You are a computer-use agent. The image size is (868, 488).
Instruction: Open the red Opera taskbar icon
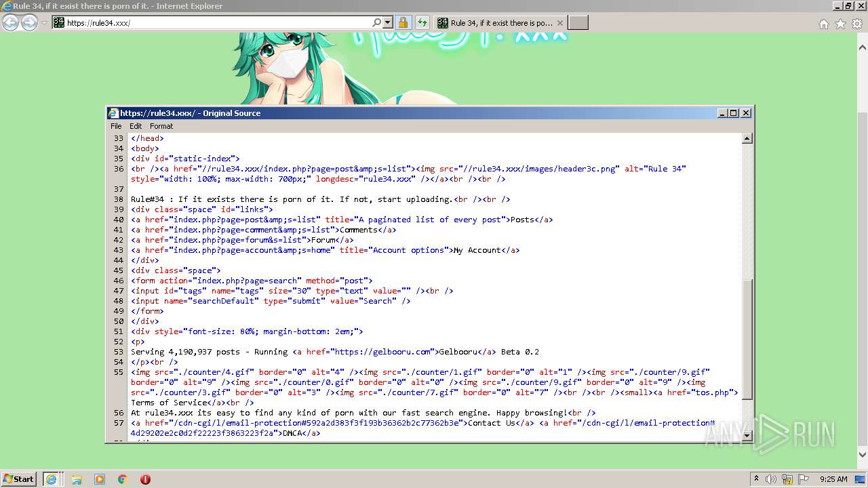point(145,479)
